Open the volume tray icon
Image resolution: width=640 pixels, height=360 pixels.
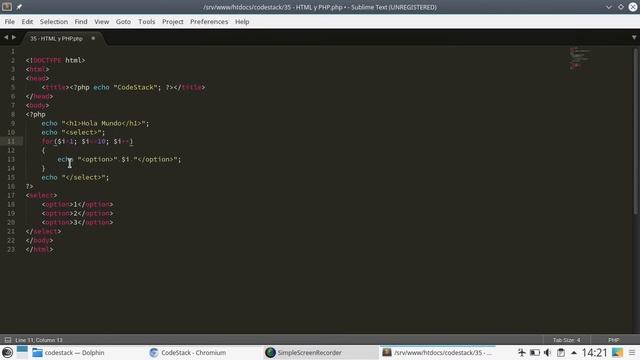point(548,352)
